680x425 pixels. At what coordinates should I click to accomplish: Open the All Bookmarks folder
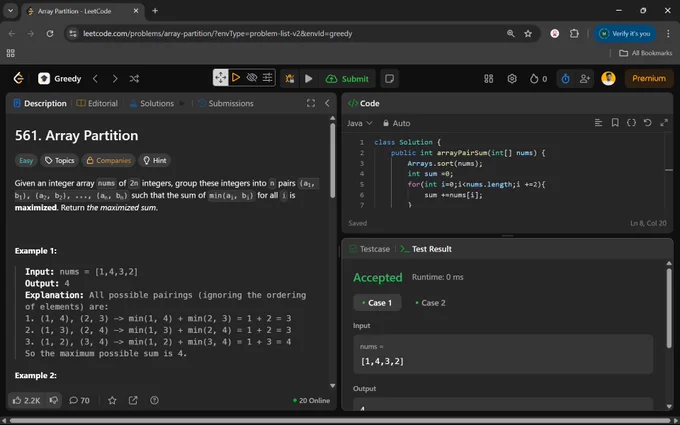[645, 53]
